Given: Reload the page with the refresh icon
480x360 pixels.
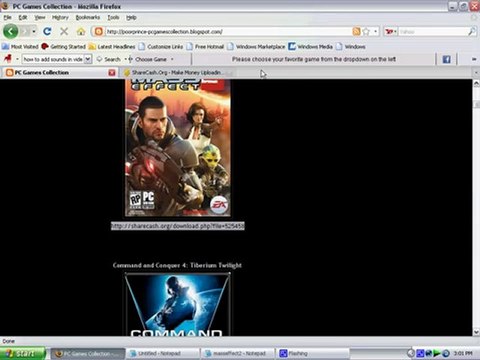Looking at the screenshot, I should (47, 32).
